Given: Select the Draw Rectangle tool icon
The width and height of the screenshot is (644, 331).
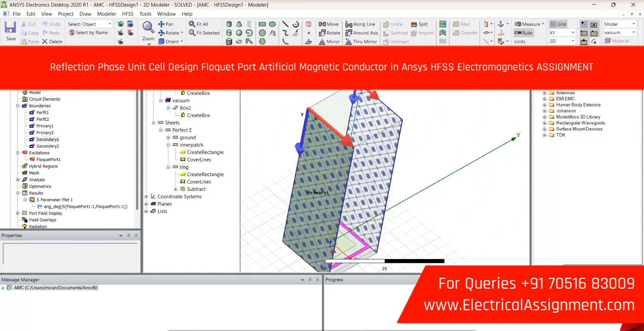Looking at the screenshot, I should coord(262,24).
